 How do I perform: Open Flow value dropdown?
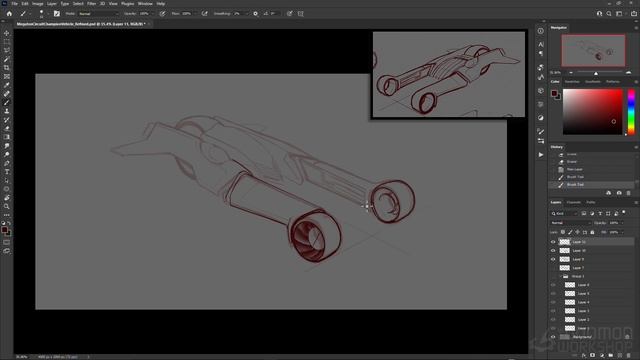coord(195,13)
